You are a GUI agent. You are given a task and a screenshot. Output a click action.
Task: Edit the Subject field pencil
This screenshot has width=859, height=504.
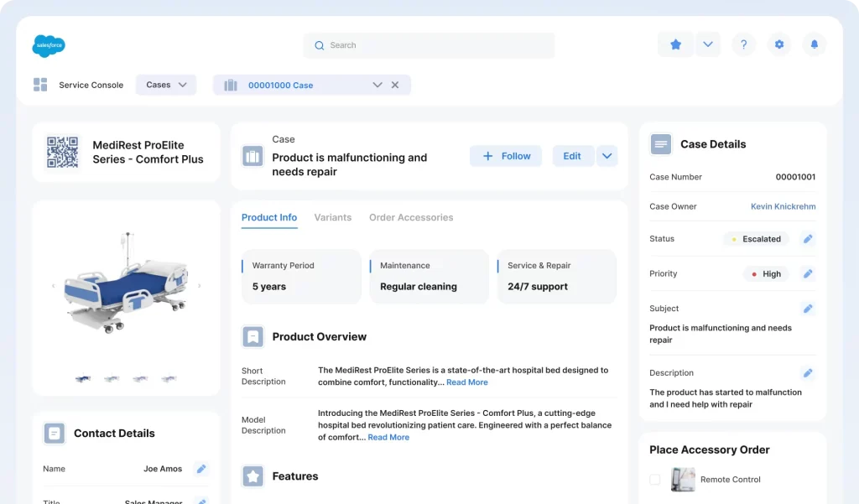(x=808, y=309)
